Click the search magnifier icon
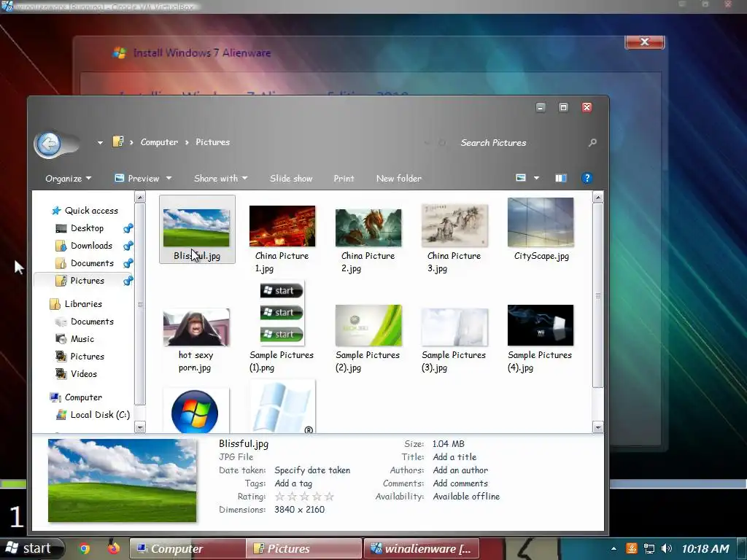The height and width of the screenshot is (560, 747). pyautogui.click(x=592, y=142)
